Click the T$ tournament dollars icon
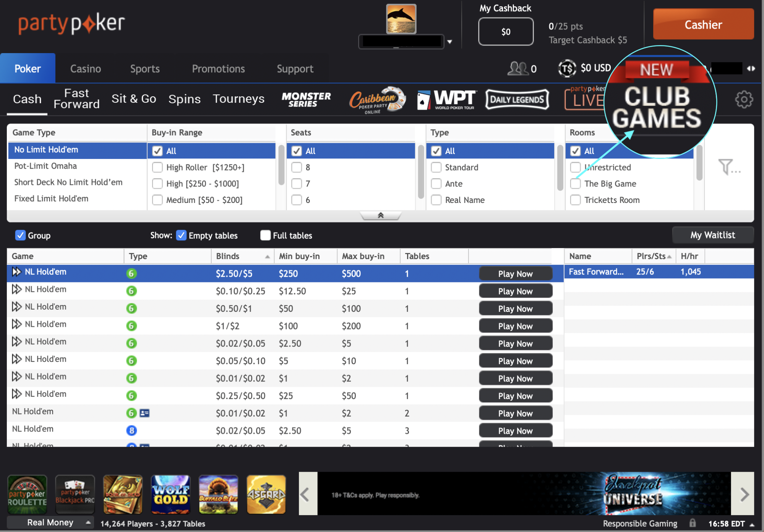The width and height of the screenshot is (764, 532). 567,68
